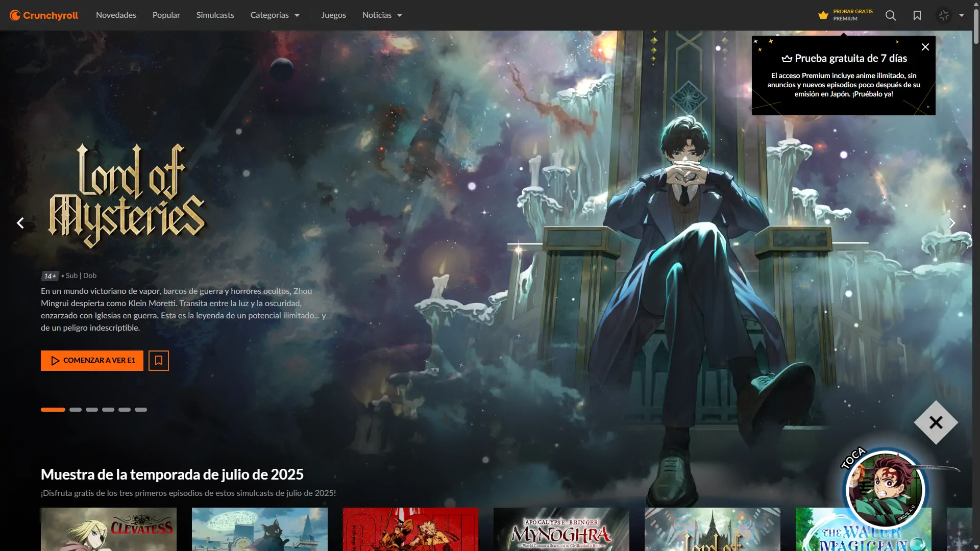This screenshot has width=980, height=551.
Task: Open the black cat series thumbnail
Action: (x=260, y=529)
